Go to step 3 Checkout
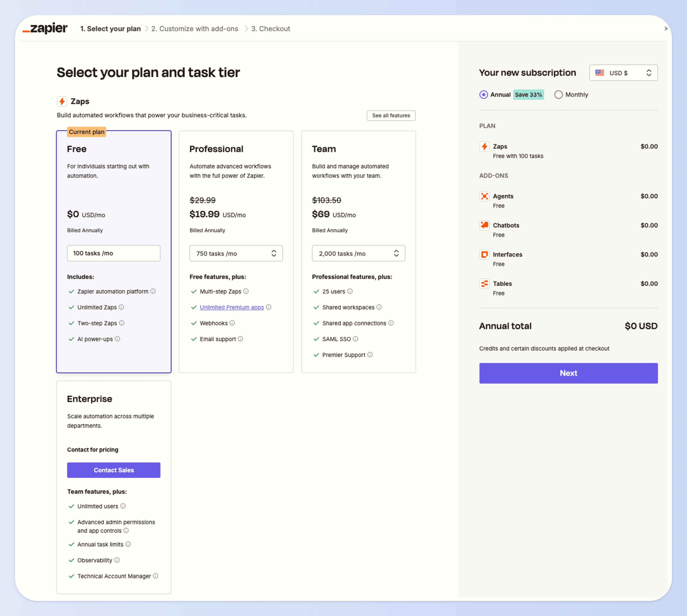 (x=270, y=29)
